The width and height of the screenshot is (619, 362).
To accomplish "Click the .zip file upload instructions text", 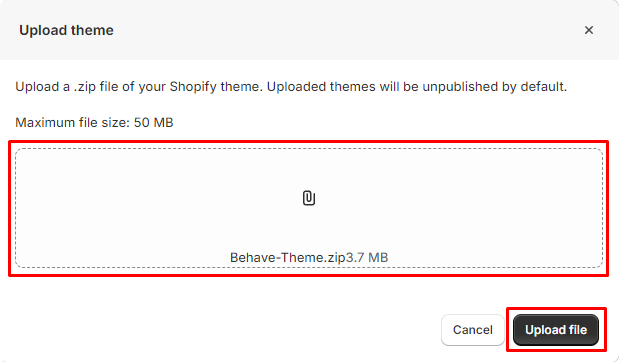I will (291, 86).
